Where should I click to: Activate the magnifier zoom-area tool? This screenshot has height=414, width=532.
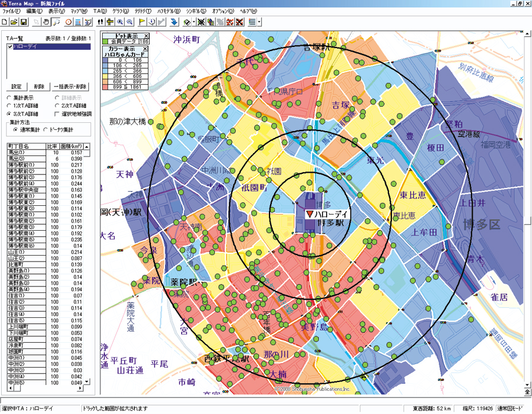click(x=56, y=22)
